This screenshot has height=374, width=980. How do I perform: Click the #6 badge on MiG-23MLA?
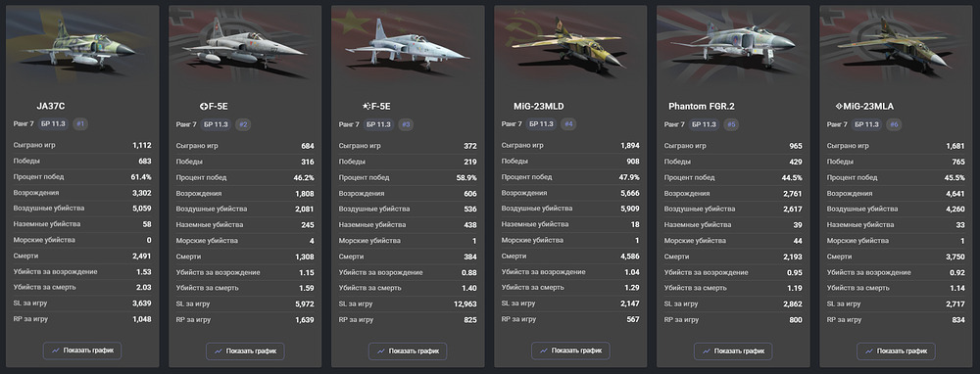(x=894, y=124)
